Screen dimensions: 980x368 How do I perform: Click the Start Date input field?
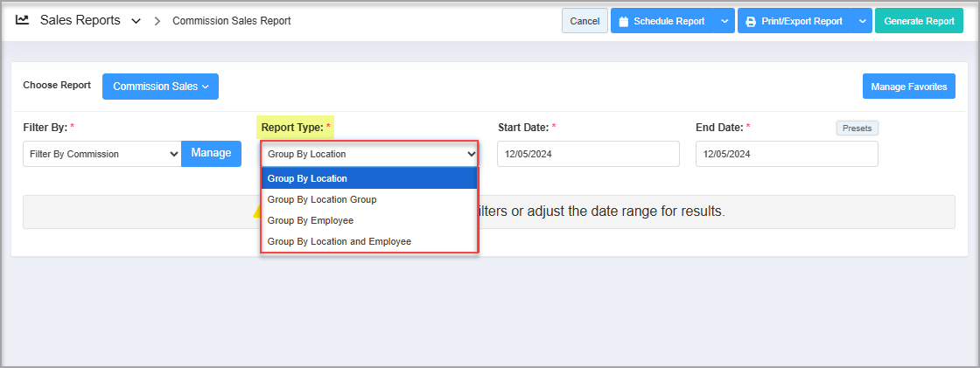click(x=588, y=154)
